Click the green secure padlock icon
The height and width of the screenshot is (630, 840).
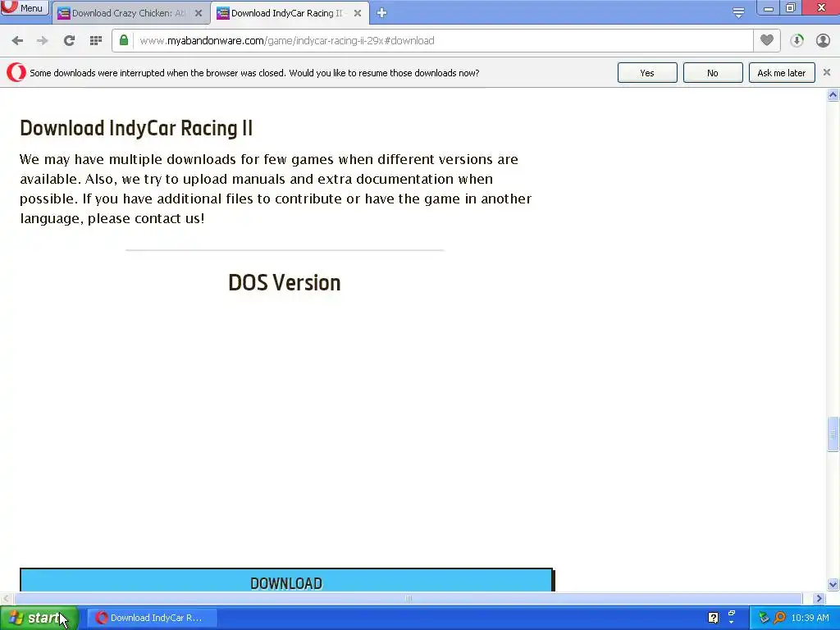(124, 40)
